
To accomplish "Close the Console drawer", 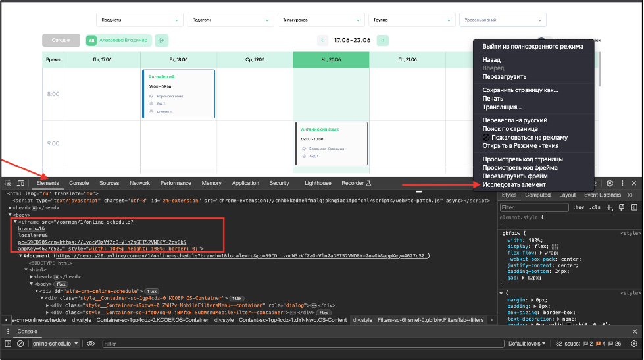I will pos(635,331).
